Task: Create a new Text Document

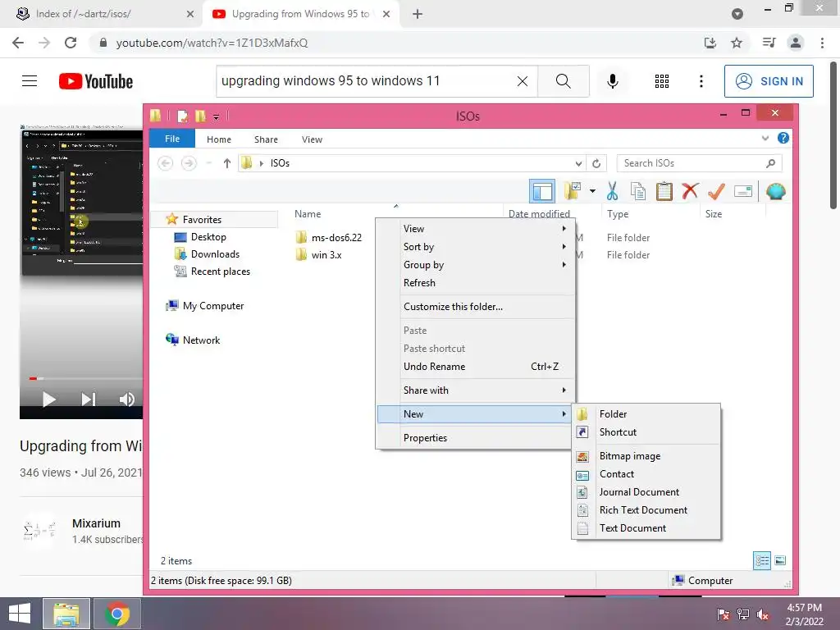Action: click(x=646, y=528)
